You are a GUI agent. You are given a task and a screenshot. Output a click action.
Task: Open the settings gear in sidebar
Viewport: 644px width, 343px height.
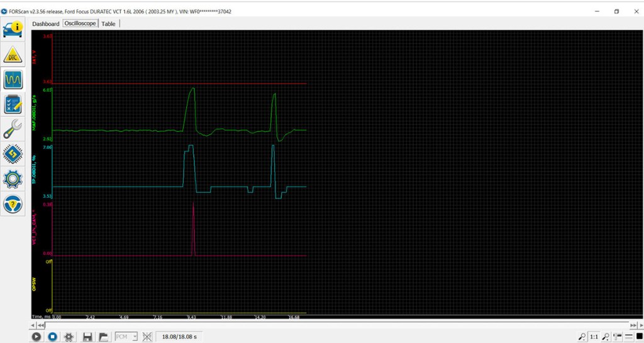[x=13, y=179]
